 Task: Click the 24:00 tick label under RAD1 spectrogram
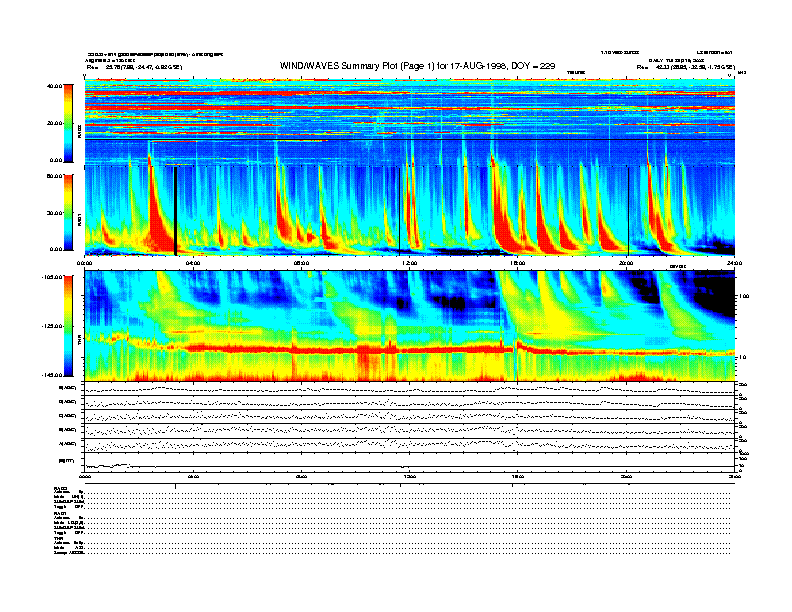[x=734, y=263]
